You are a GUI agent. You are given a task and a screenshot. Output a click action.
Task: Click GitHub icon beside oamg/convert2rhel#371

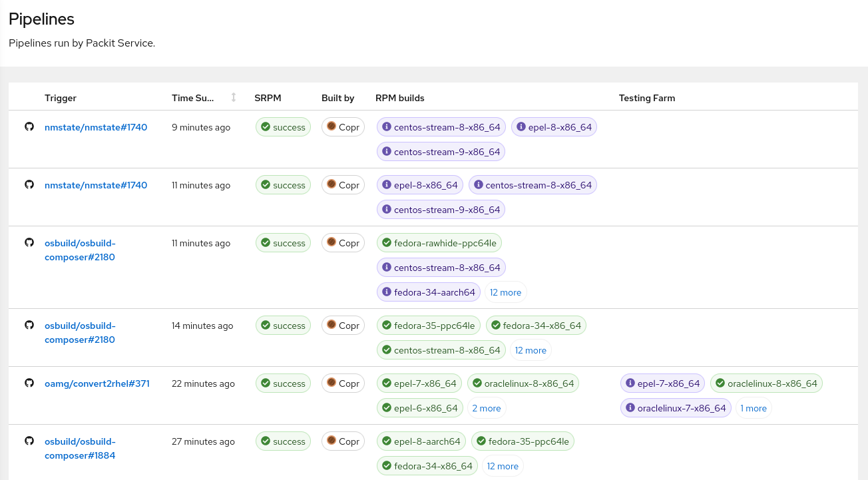[29, 383]
